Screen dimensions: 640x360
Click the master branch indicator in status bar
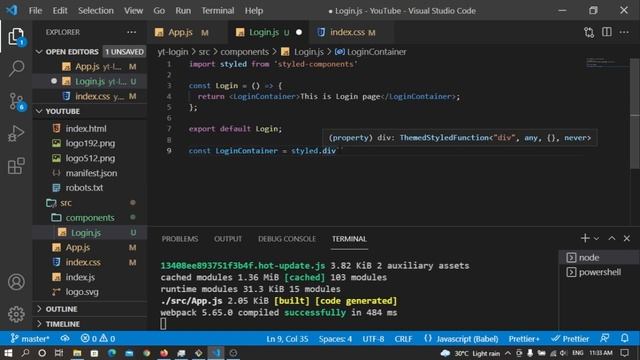pos(30,339)
